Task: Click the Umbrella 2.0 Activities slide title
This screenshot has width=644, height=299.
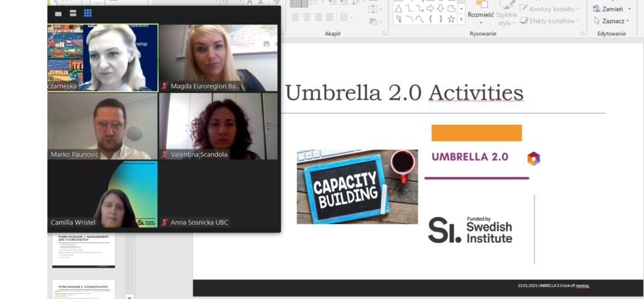Action: click(404, 93)
